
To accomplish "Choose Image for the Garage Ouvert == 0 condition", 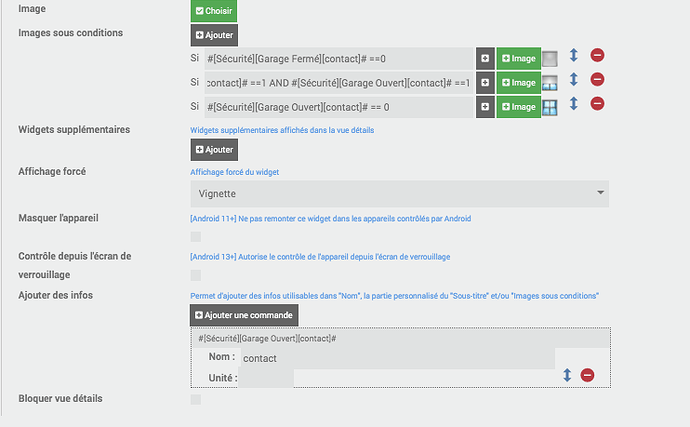I will (518, 106).
